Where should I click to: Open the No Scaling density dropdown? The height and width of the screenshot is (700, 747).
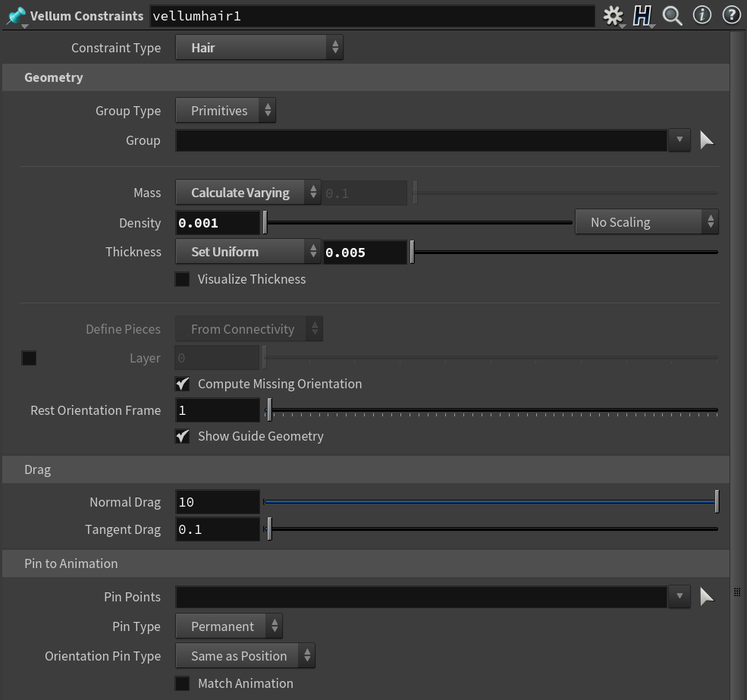tap(646, 222)
